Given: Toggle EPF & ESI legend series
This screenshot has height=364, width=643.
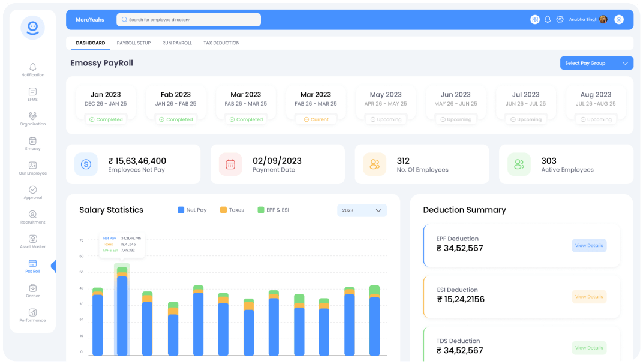Looking at the screenshot, I should [273, 210].
